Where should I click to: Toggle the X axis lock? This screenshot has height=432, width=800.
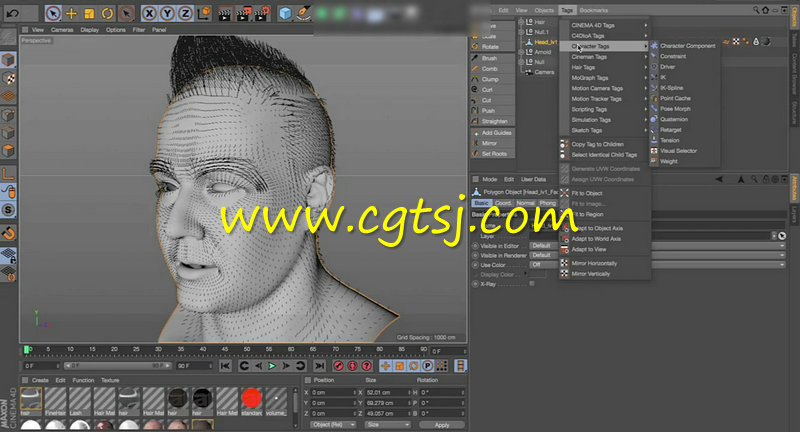(148, 13)
